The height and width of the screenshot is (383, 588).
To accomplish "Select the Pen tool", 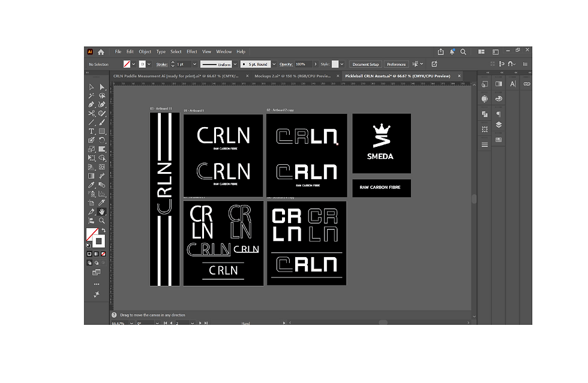I will (91, 104).
